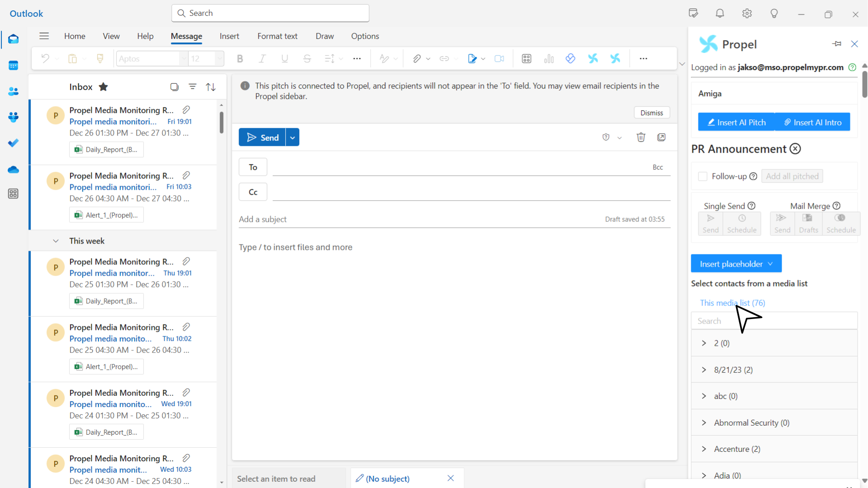Click the My Day icon in title bar
This screenshot has height=488, width=868.
coord(693,13)
